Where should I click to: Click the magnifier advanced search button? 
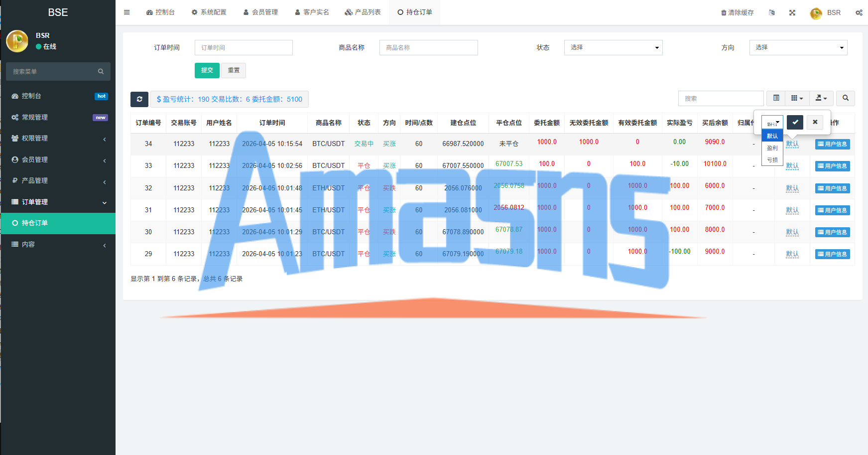(x=846, y=98)
